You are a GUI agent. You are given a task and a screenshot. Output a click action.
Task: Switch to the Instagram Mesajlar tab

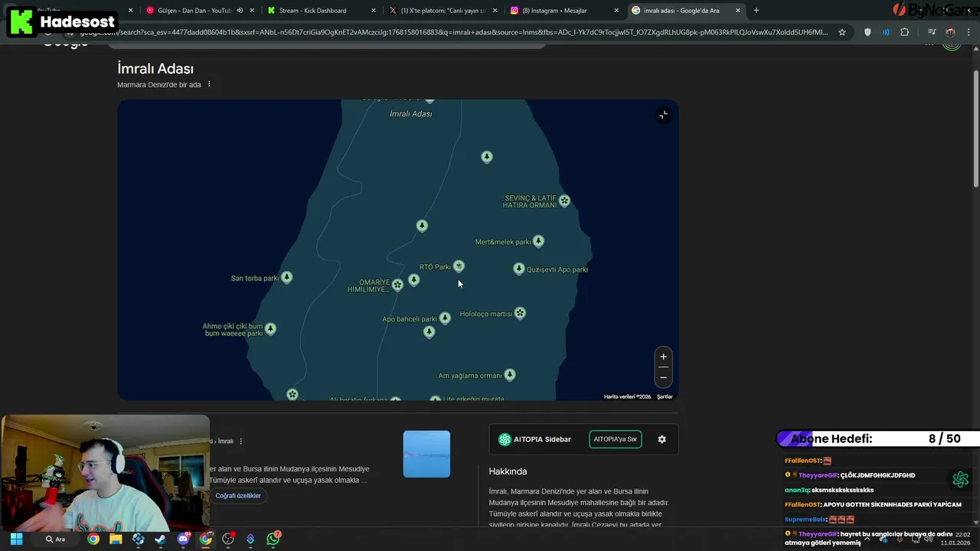(x=563, y=11)
